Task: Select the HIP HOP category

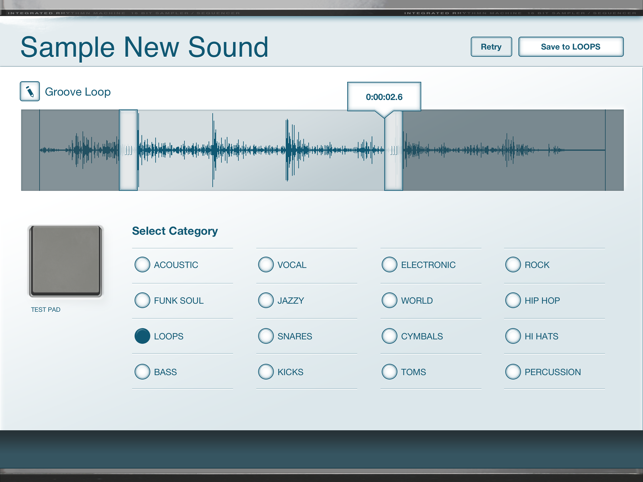Action: [x=513, y=301]
